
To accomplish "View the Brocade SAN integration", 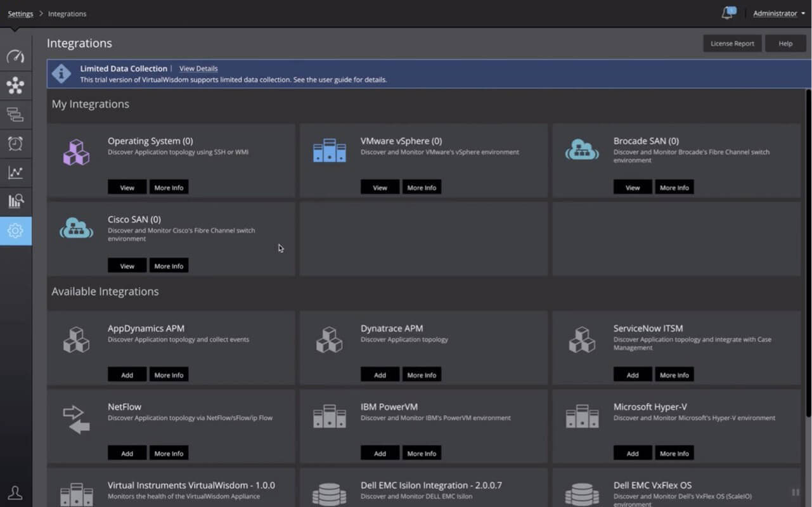I will pyautogui.click(x=633, y=188).
